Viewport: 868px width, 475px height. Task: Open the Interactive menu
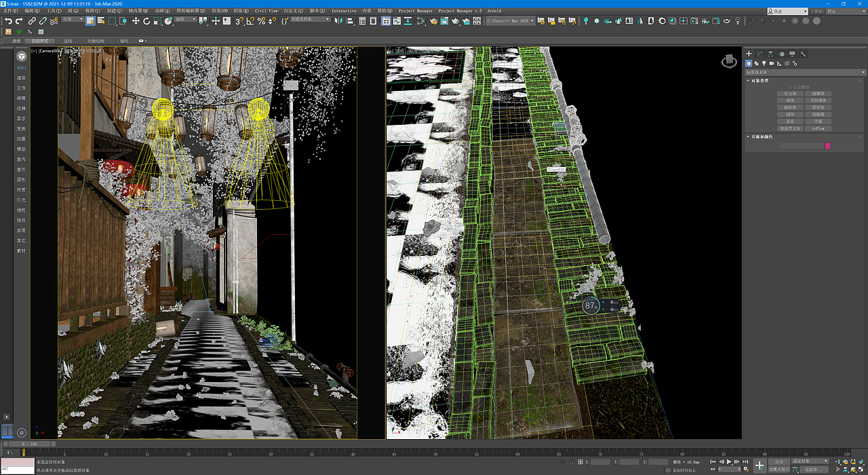(344, 11)
